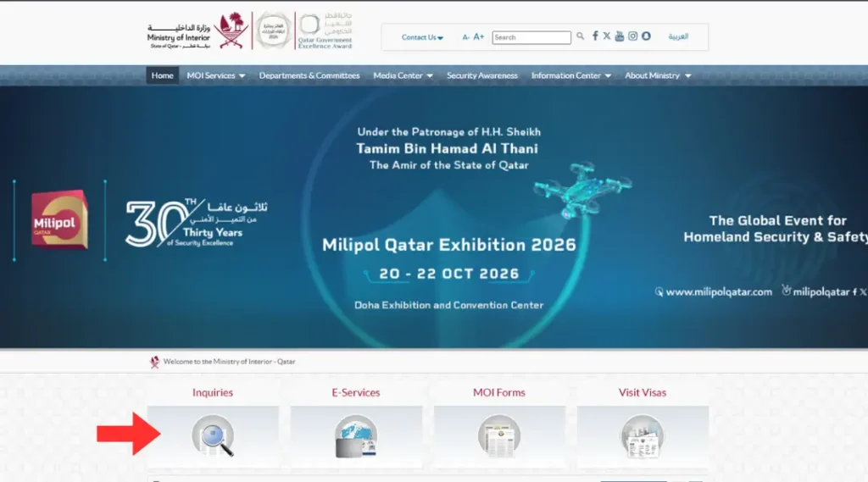The width and height of the screenshot is (868, 482).
Task: Expand the Information Center menu
Action: [571, 75]
